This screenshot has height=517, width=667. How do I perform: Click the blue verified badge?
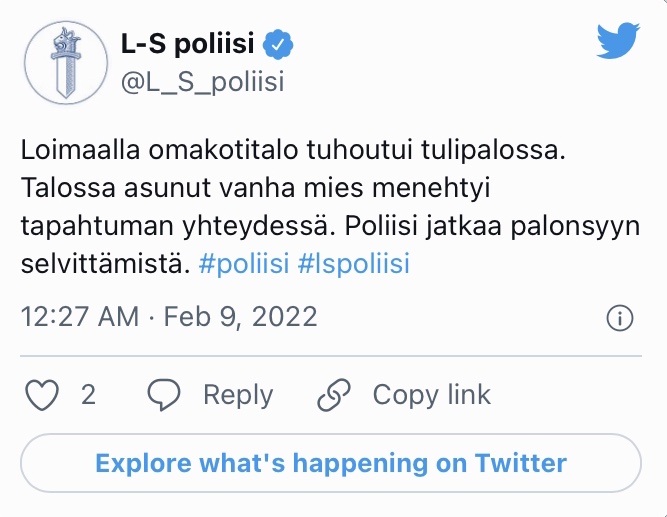278,44
